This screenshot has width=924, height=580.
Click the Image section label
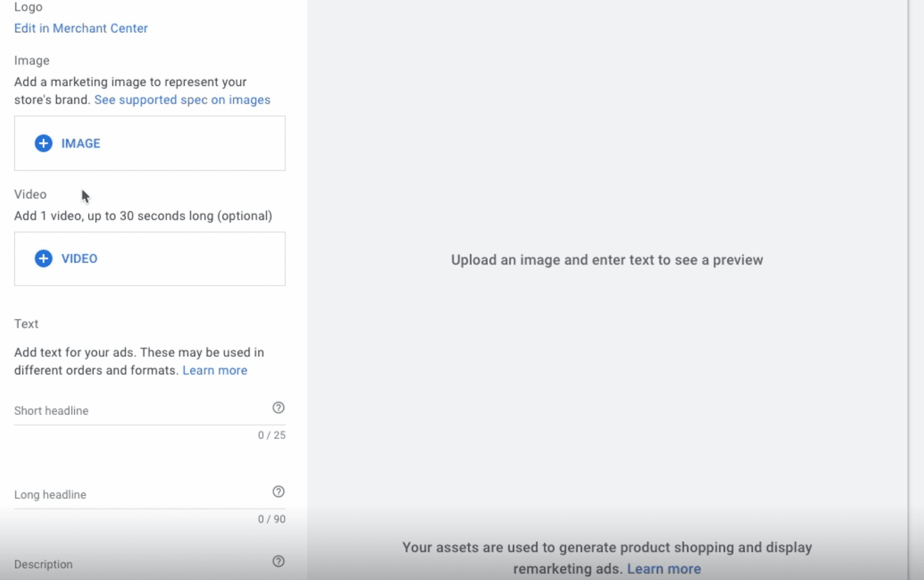tap(32, 60)
